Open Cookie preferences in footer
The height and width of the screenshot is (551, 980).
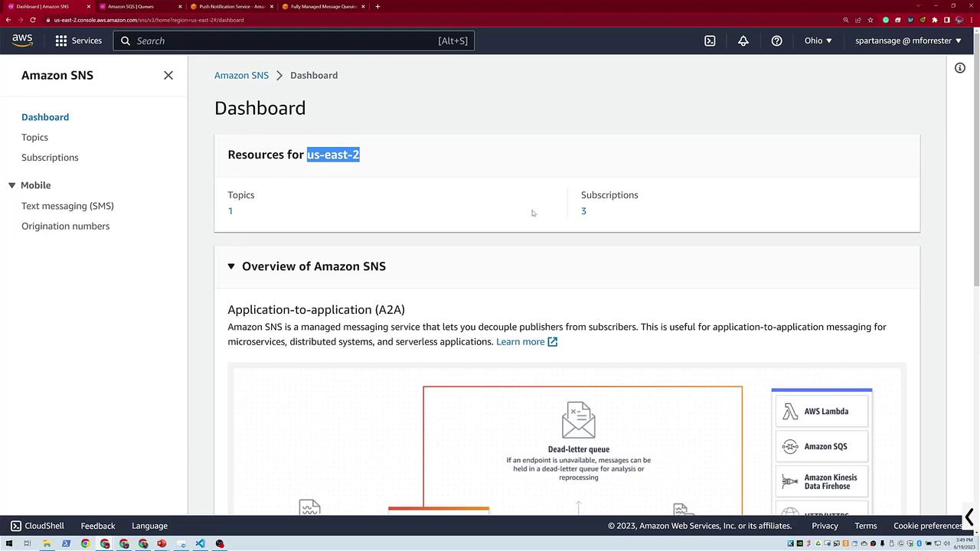928,526
